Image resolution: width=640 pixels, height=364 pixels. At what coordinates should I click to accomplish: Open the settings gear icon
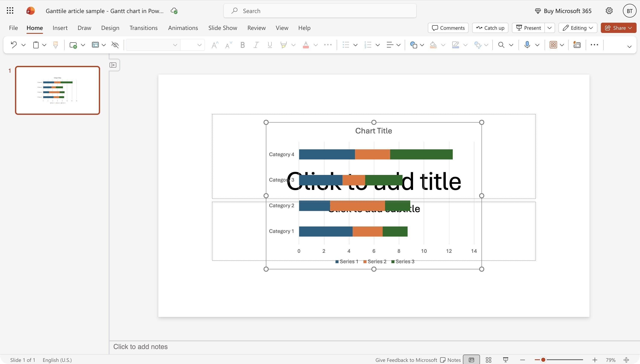point(609,11)
